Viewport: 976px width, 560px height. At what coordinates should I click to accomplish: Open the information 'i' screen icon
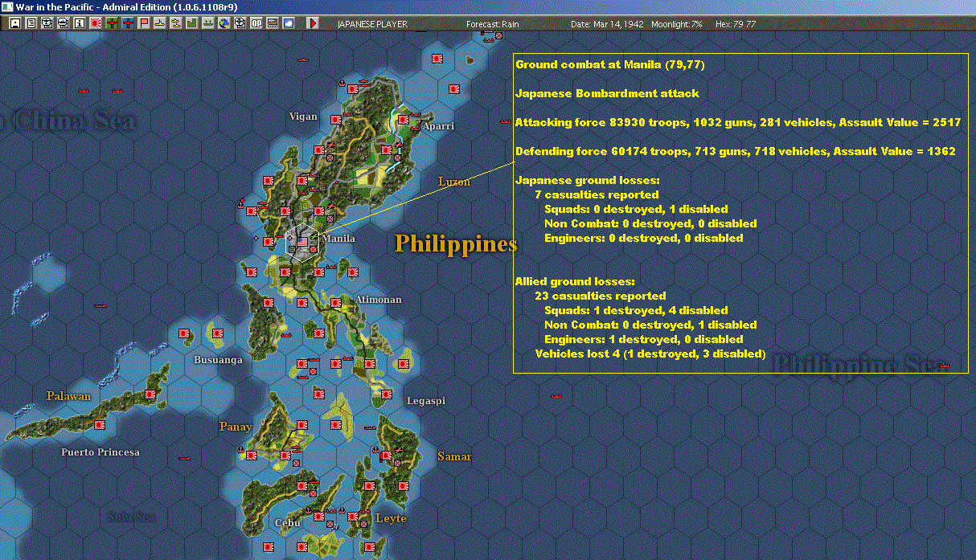[x=80, y=23]
